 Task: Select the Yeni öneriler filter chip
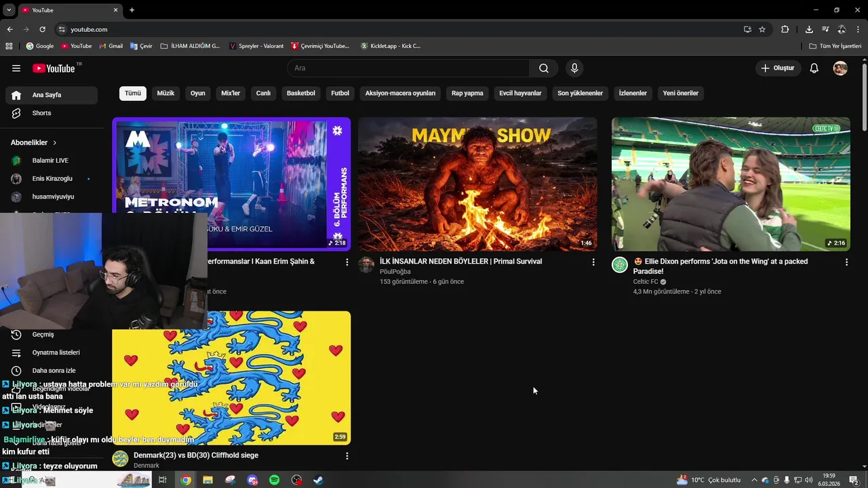(x=681, y=94)
